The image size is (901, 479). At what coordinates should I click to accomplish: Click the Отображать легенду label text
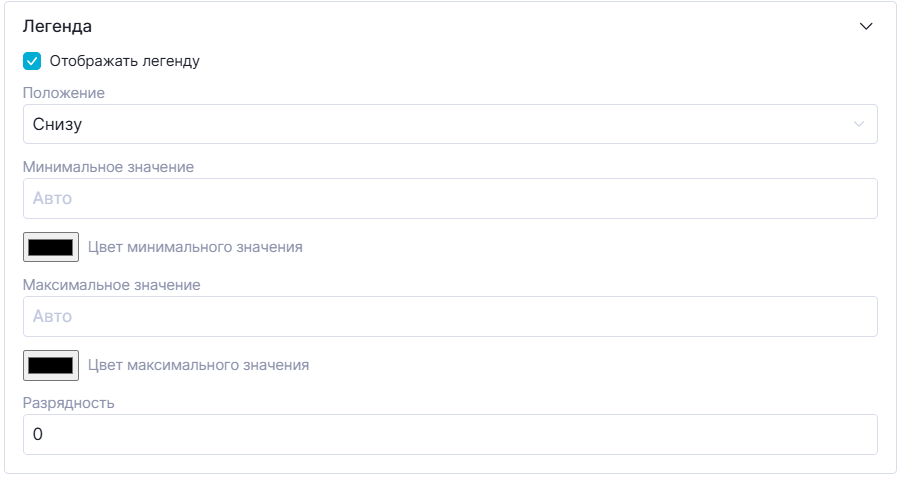tap(125, 61)
